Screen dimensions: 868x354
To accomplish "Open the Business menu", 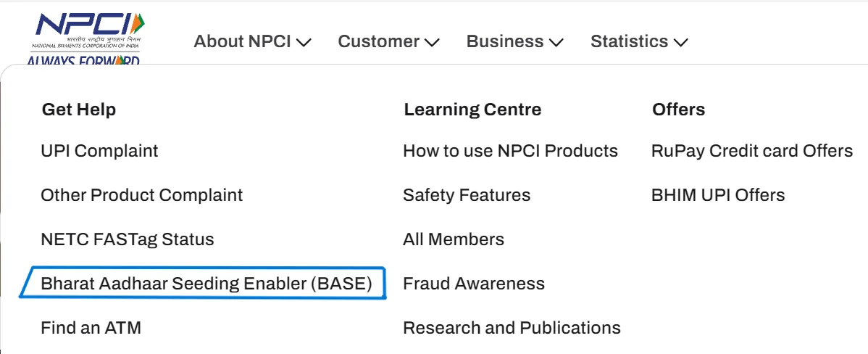I will (505, 41).
